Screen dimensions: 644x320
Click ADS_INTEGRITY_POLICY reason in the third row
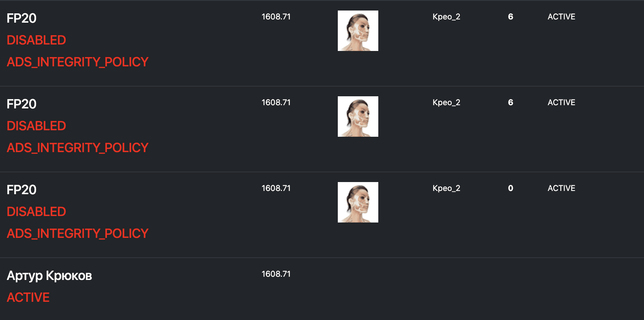[78, 233]
